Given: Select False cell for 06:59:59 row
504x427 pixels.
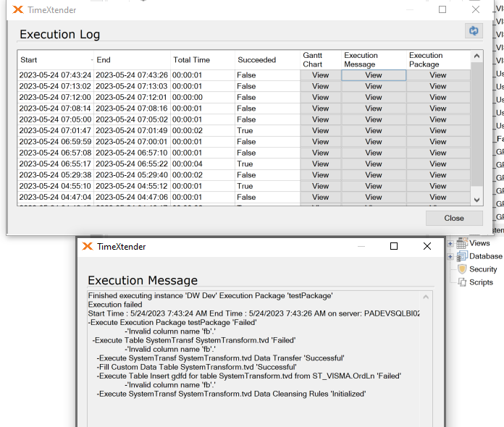Looking at the screenshot, I should (x=267, y=142).
